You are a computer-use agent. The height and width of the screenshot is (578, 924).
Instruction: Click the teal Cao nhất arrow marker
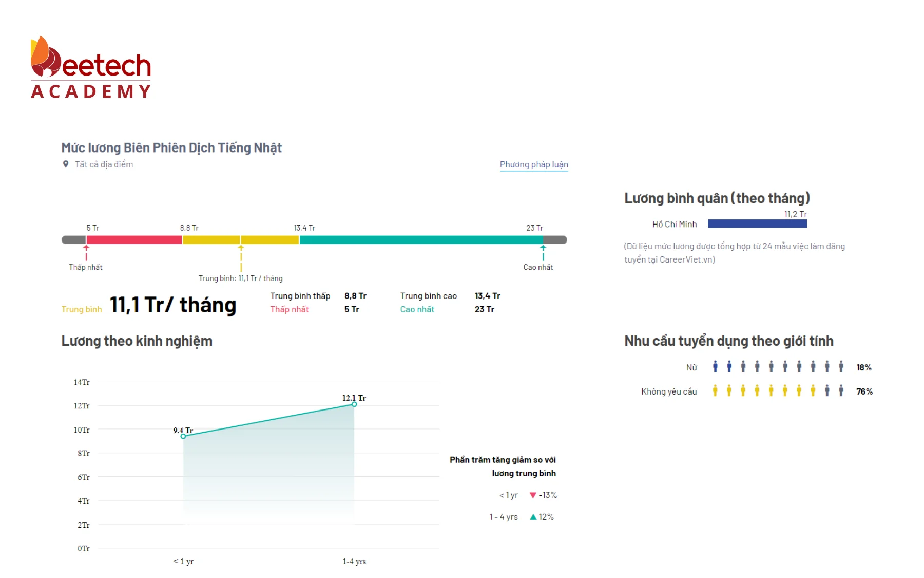(543, 252)
